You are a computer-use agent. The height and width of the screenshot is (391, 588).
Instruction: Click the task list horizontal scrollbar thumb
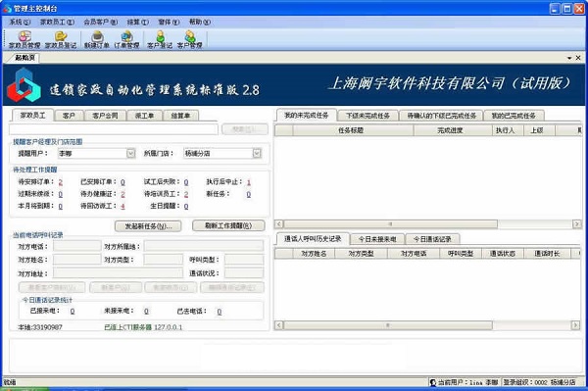click(x=390, y=223)
